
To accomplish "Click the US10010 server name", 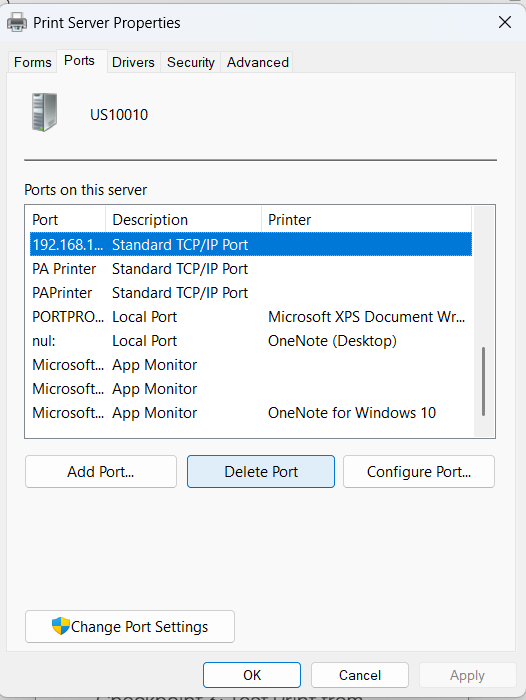I will (119, 115).
